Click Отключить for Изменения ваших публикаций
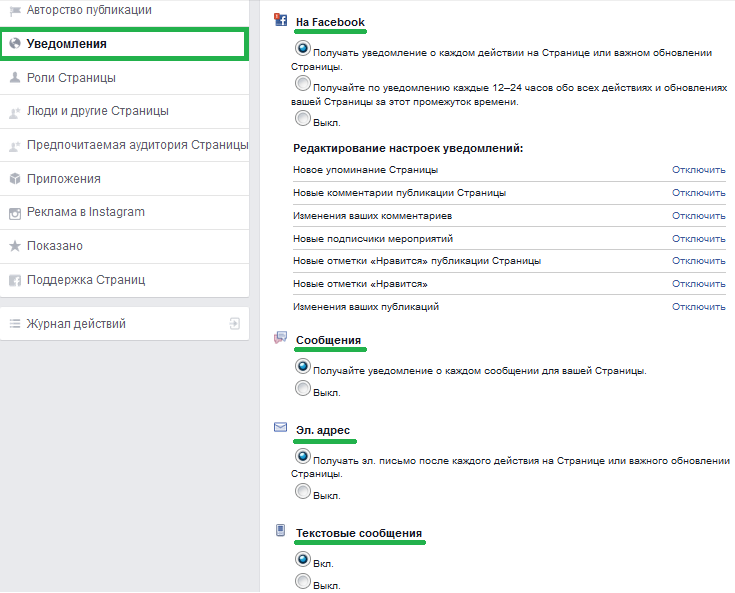The height and width of the screenshot is (593, 735). pos(698,307)
